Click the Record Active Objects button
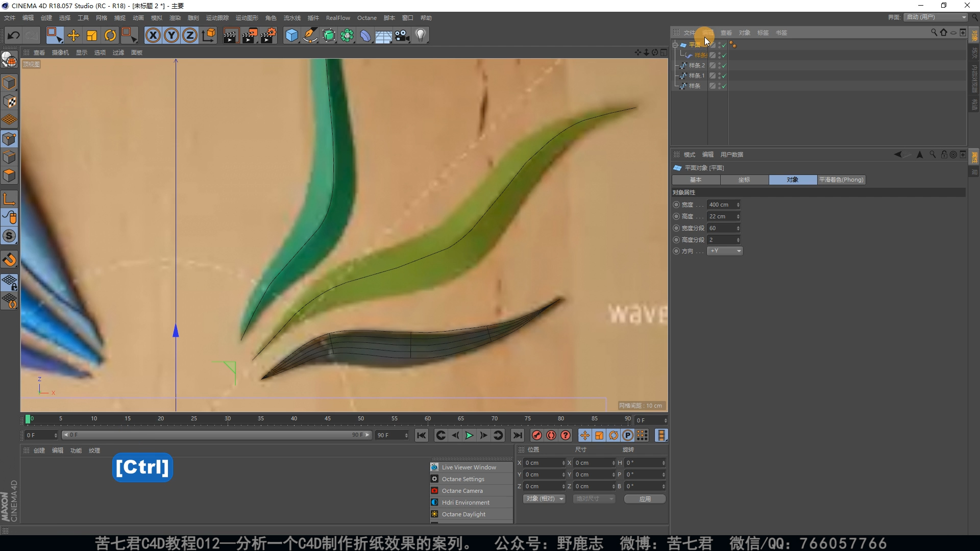The image size is (980, 551). click(x=536, y=435)
